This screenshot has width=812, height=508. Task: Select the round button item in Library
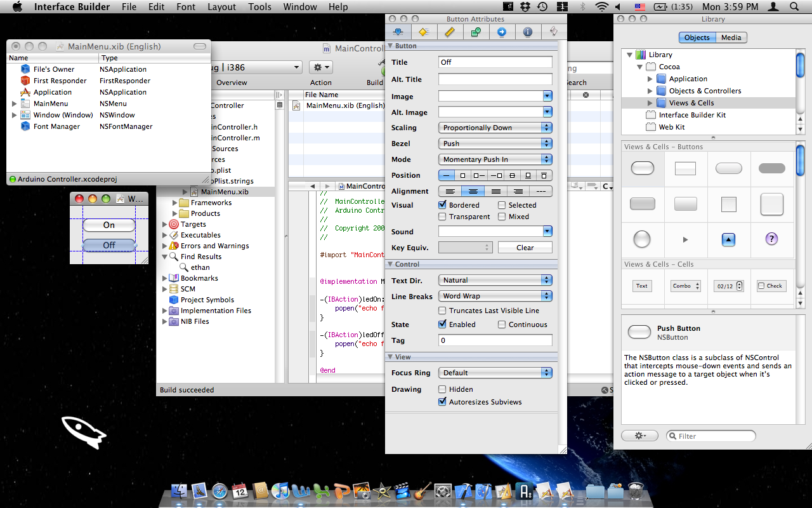(642, 239)
